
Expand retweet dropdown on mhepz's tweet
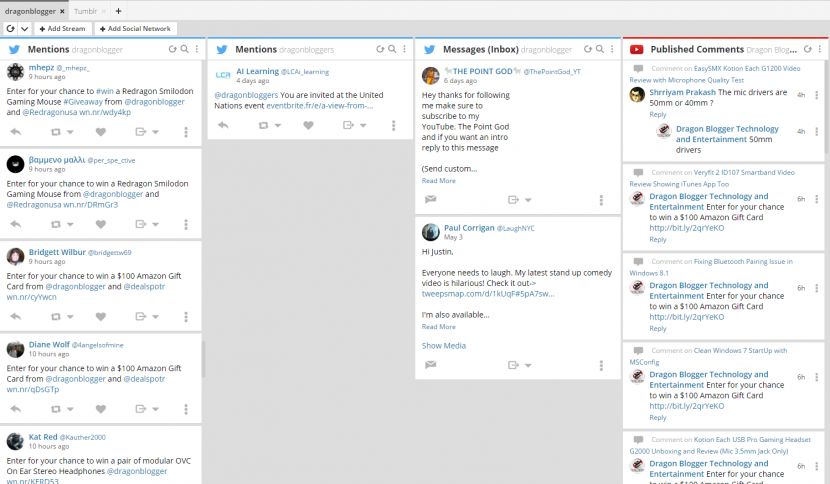[70, 132]
